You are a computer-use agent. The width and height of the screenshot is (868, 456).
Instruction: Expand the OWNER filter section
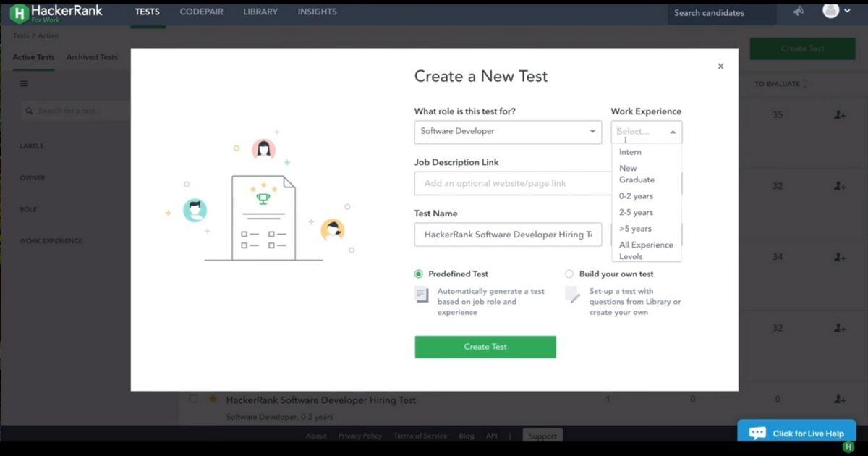(x=33, y=178)
